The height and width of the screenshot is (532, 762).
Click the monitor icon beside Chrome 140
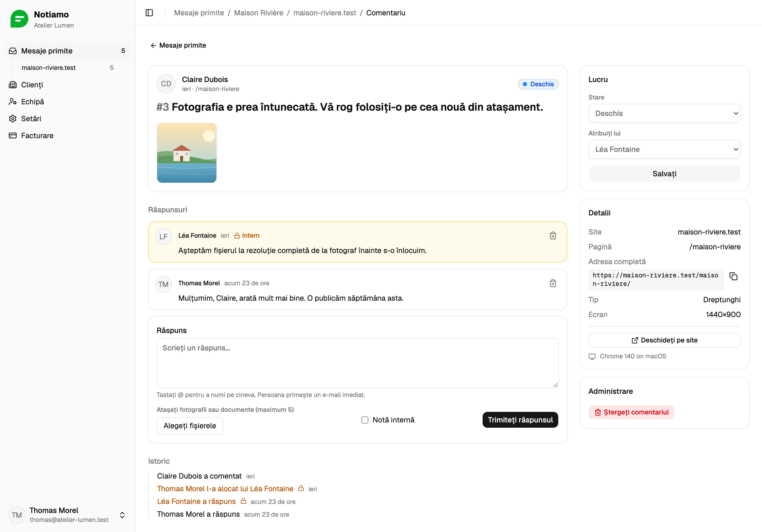pyautogui.click(x=592, y=356)
